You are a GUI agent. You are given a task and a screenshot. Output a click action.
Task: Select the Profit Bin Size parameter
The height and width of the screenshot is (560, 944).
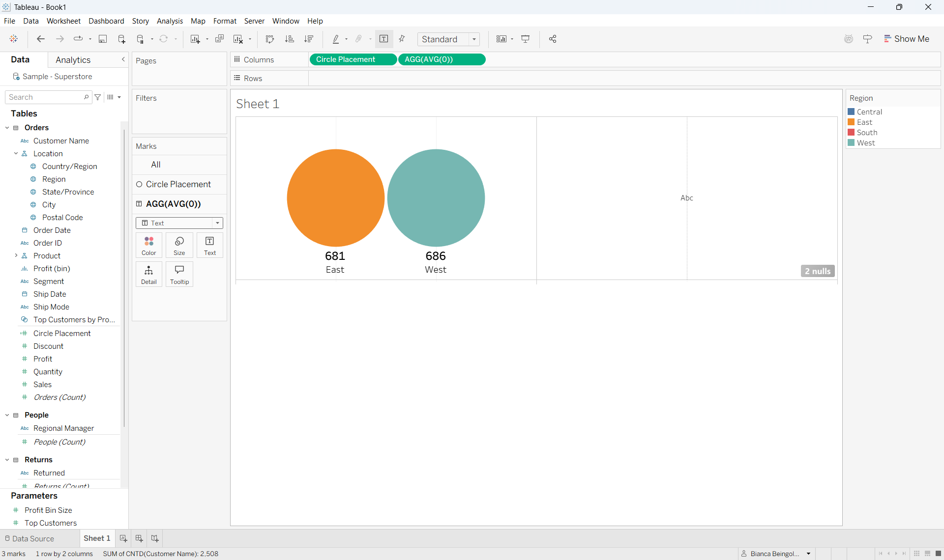(x=48, y=510)
